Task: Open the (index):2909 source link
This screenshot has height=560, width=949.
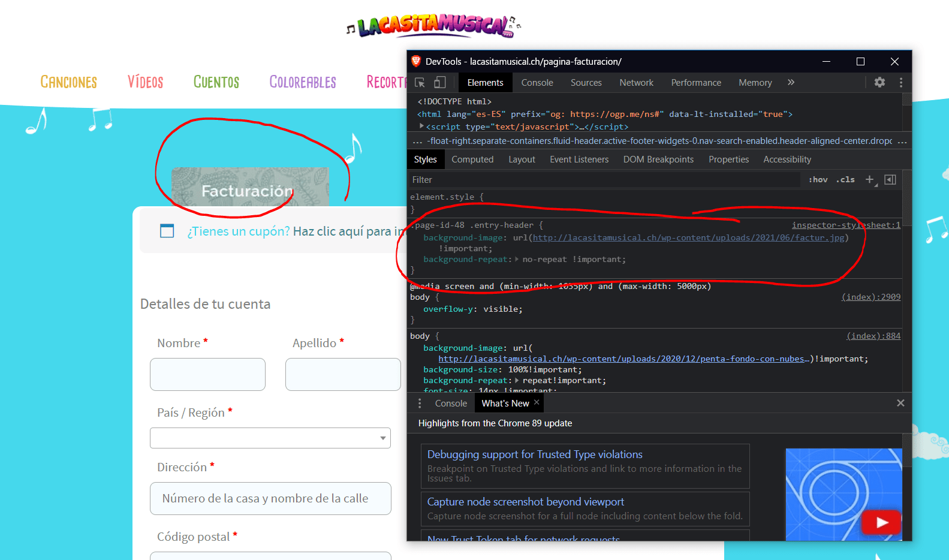Action: pos(871,297)
